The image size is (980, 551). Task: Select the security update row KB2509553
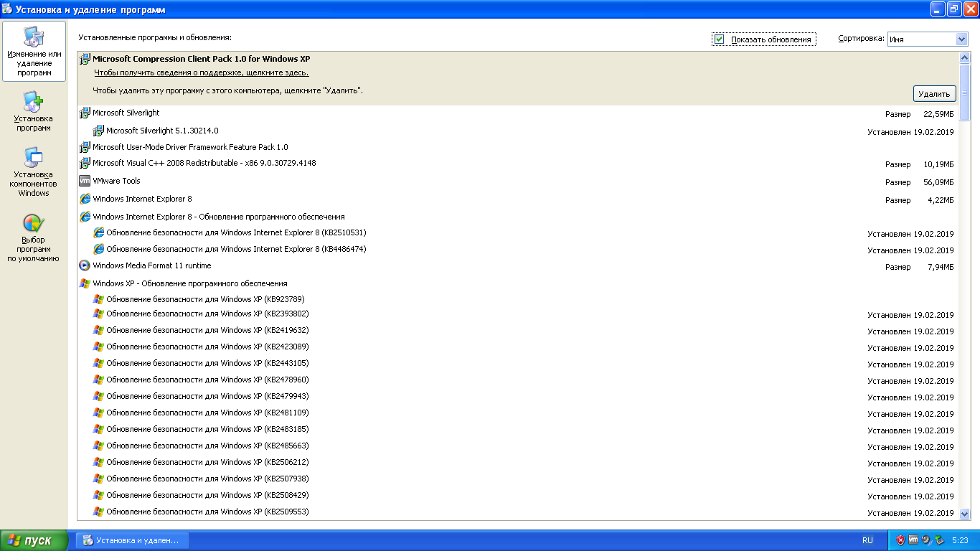(517, 512)
